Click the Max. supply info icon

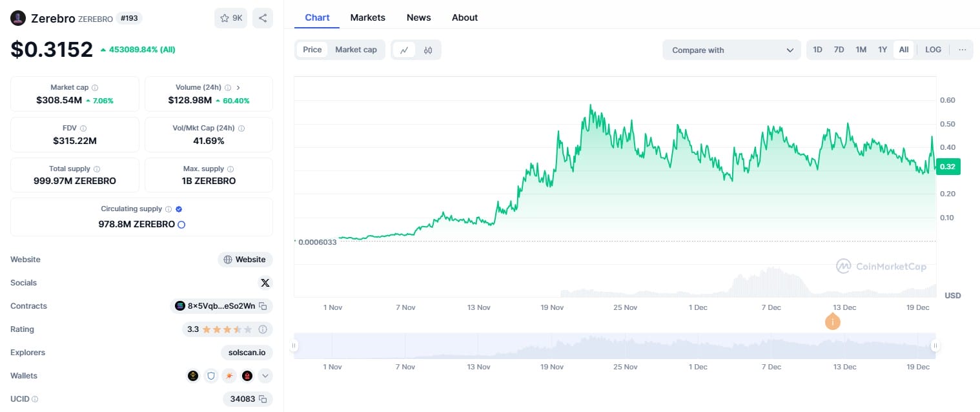click(230, 169)
